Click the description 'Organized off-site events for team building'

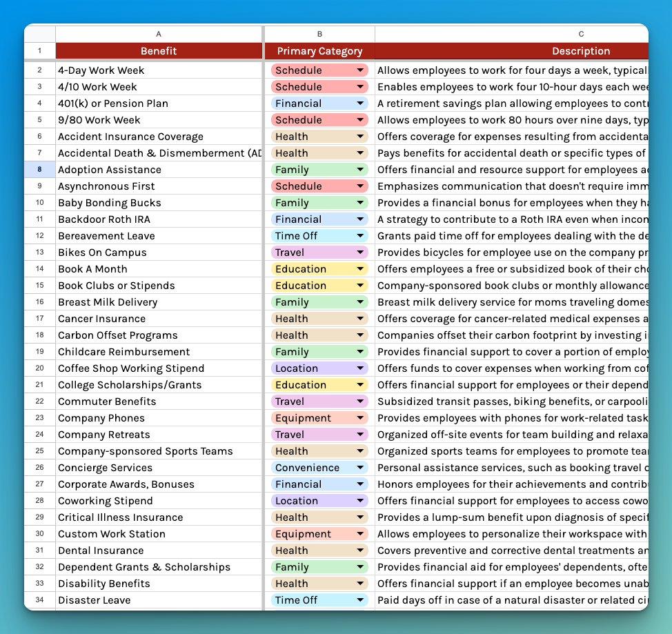[x=512, y=435]
